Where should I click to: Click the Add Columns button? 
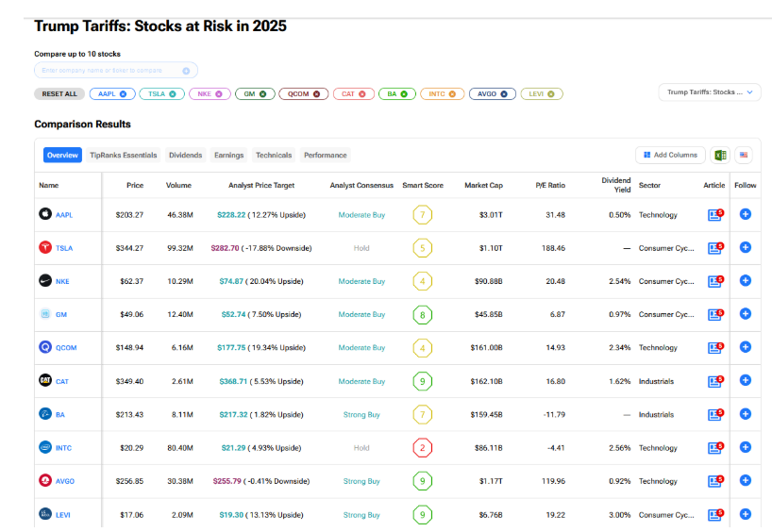(670, 155)
